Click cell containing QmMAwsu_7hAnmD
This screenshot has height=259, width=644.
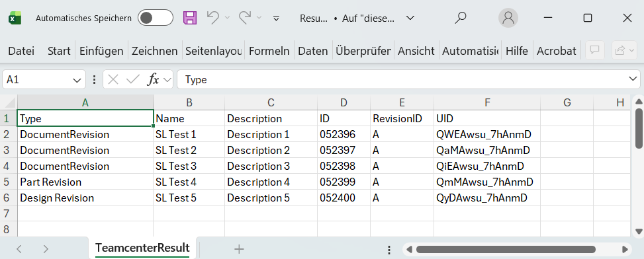pyautogui.click(x=487, y=182)
